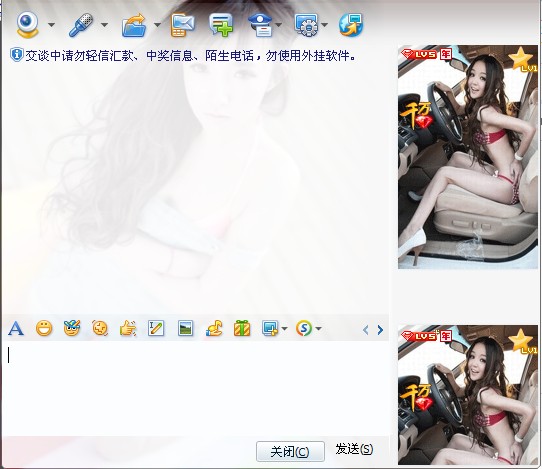Click the contact's upper avatar photo
542x469 pixels.
point(468,157)
